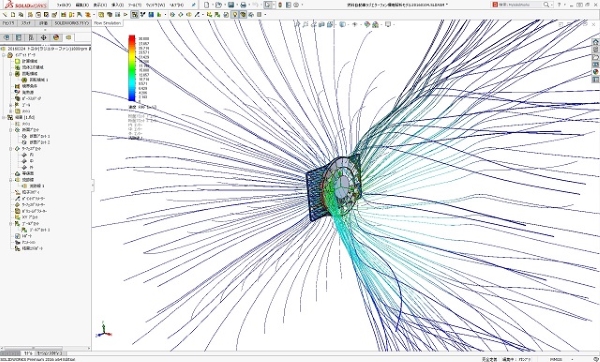Click the home icon in right task pane
600x362 pixels.
(x=595, y=42)
